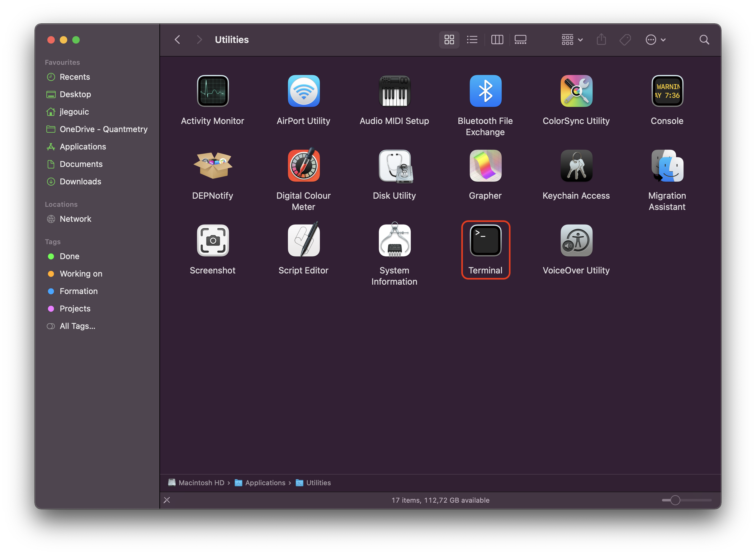Select the Console app icon

667,91
